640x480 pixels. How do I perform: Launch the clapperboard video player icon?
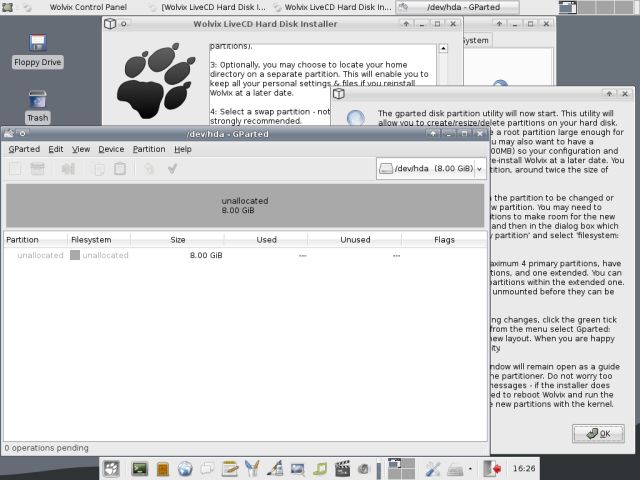click(342, 469)
